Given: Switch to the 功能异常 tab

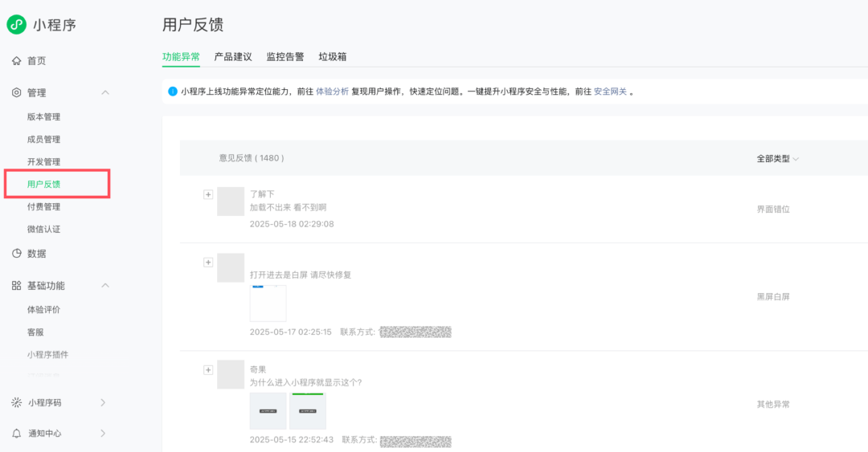Looking at the screenshot, I should (181, 56).
